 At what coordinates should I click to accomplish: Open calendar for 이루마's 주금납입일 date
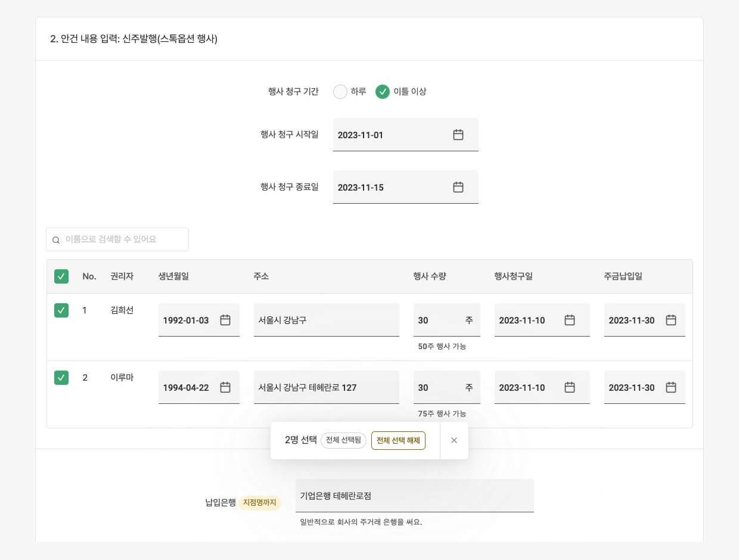[671, 387]
